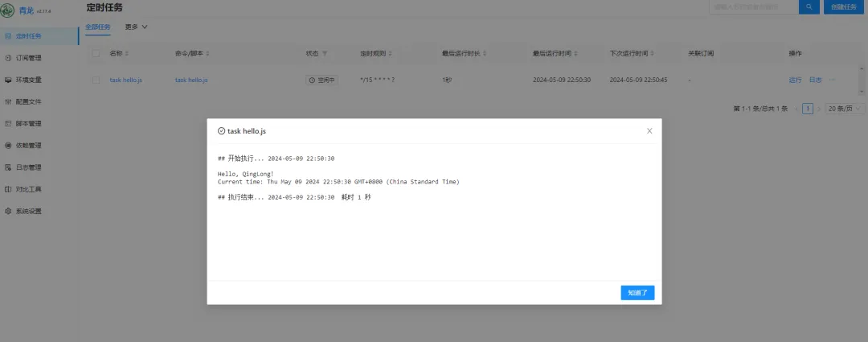Expand the 更多 dropdown

137,27
